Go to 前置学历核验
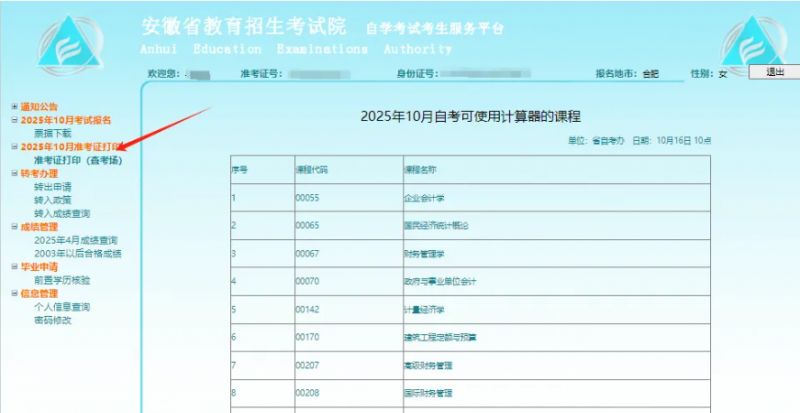The height and width of the screenshot is (413, 800). coord(65,280)
